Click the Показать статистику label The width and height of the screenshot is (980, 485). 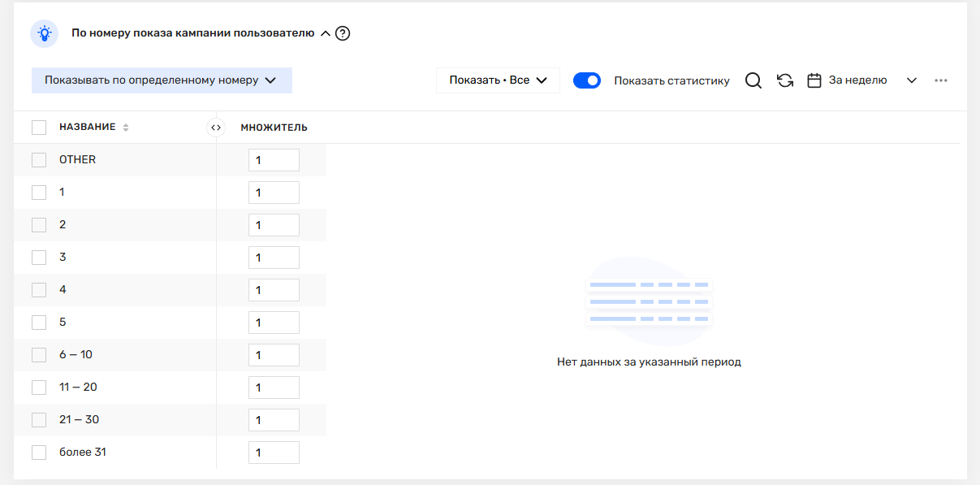click(672, 80)
